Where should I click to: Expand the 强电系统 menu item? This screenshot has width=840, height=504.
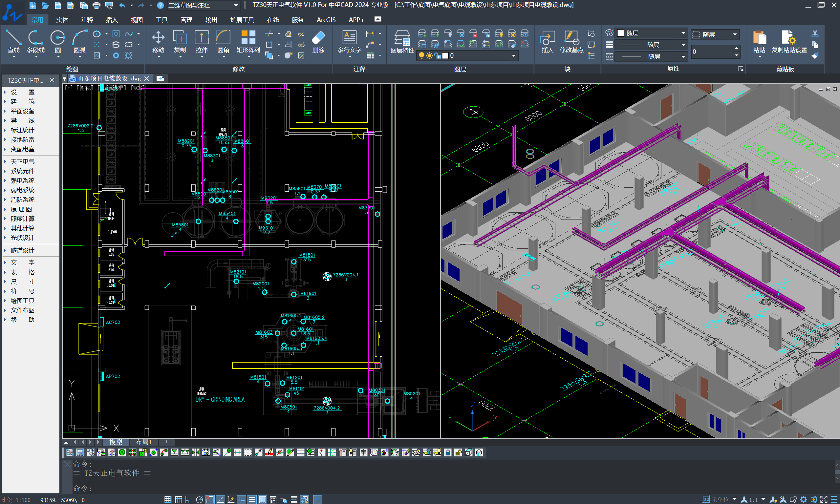click(x=22, y=180)
